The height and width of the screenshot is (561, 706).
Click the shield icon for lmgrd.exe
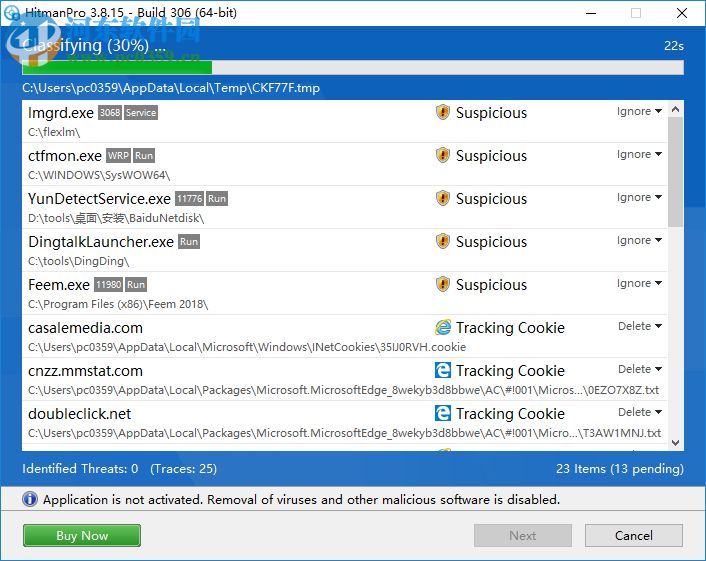coord(443,112)
